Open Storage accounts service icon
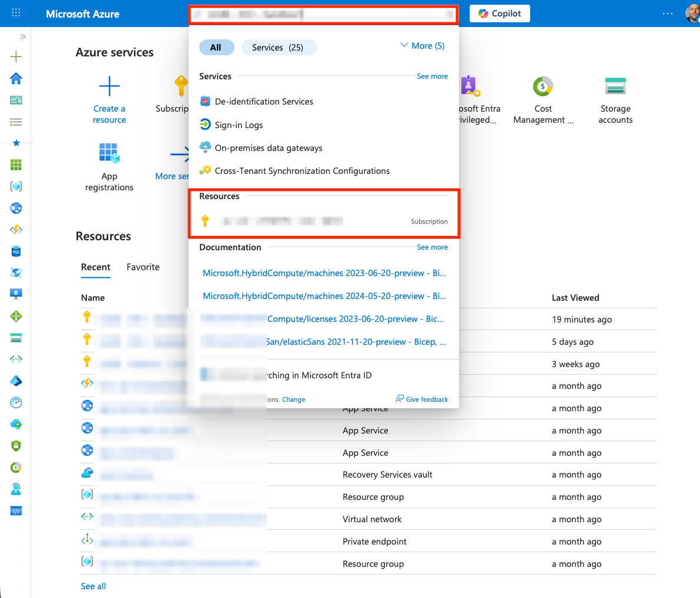This screenshot has height=598, width=700. point(615,87)
